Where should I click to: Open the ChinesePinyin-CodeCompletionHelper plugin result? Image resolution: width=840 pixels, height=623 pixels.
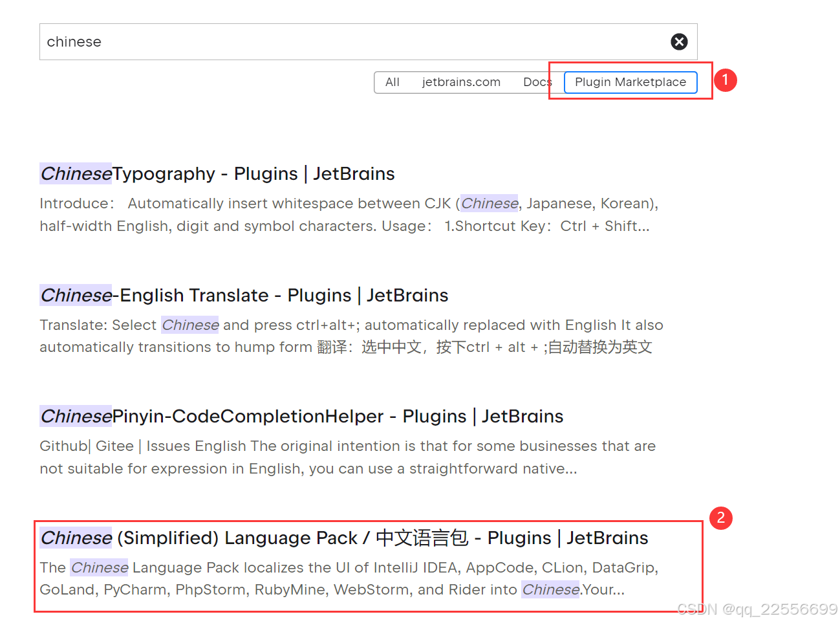click(301, 416)
